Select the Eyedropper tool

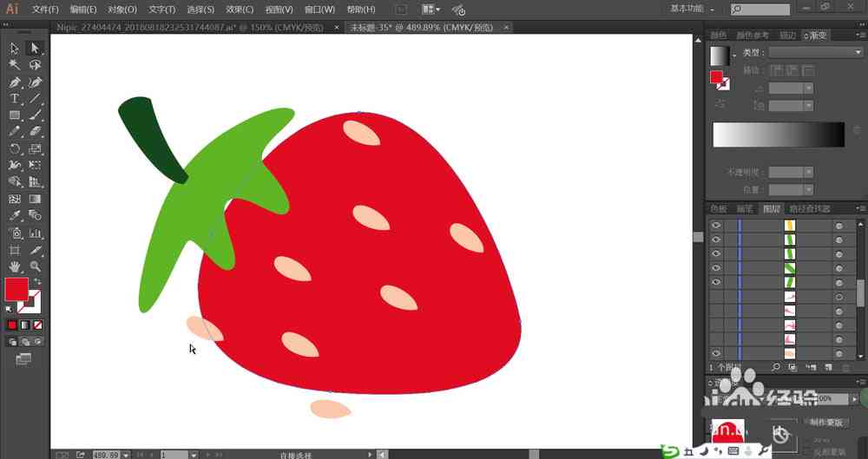(x=15, y=216)
